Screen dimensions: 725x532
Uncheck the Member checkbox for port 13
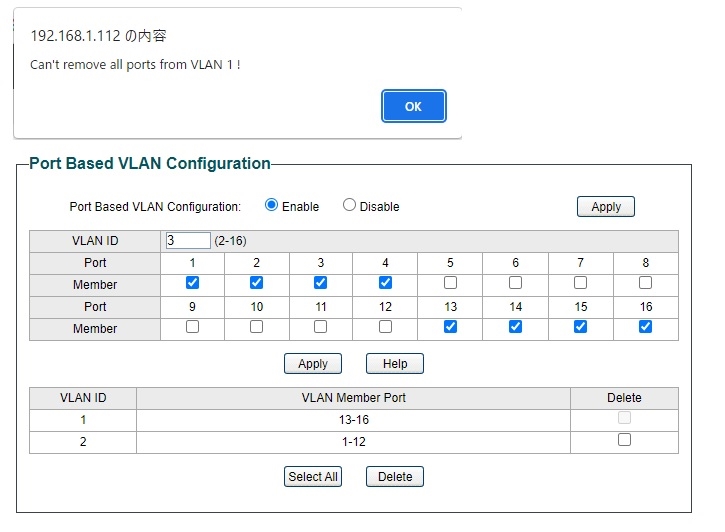[x=450, y=327]
